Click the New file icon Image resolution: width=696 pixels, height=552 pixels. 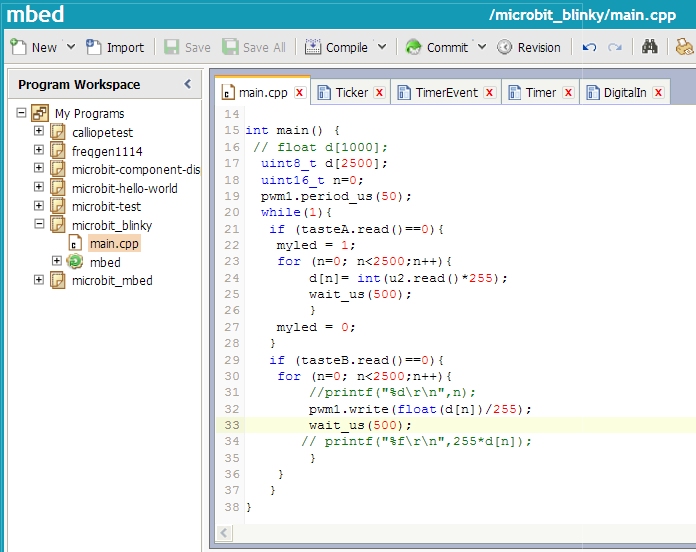point(18,47)
